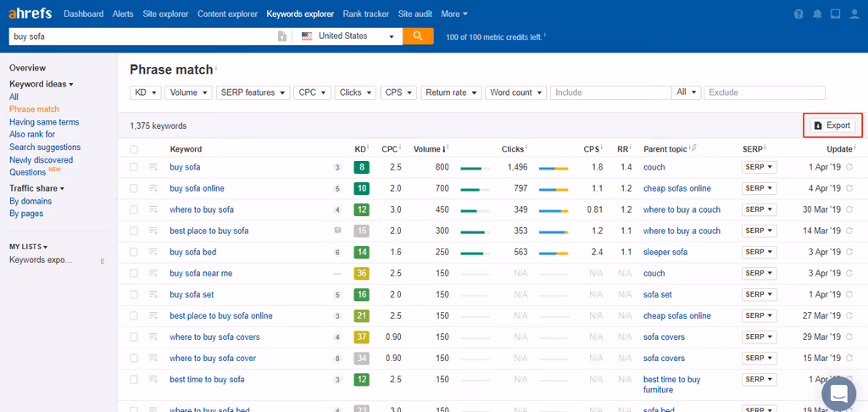
Task: Focus the Include keywords filter field
Action: point(610,92)
